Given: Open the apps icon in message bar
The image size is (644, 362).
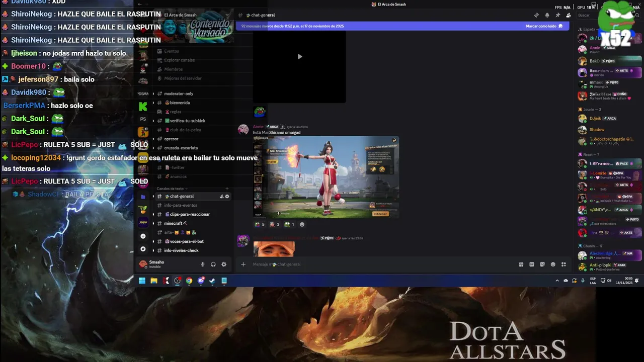Looking at the screenshot, I should [x=563, y=264].
